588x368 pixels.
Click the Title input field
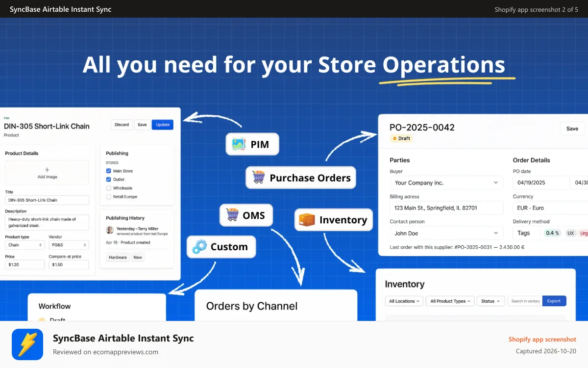point(47,200)
